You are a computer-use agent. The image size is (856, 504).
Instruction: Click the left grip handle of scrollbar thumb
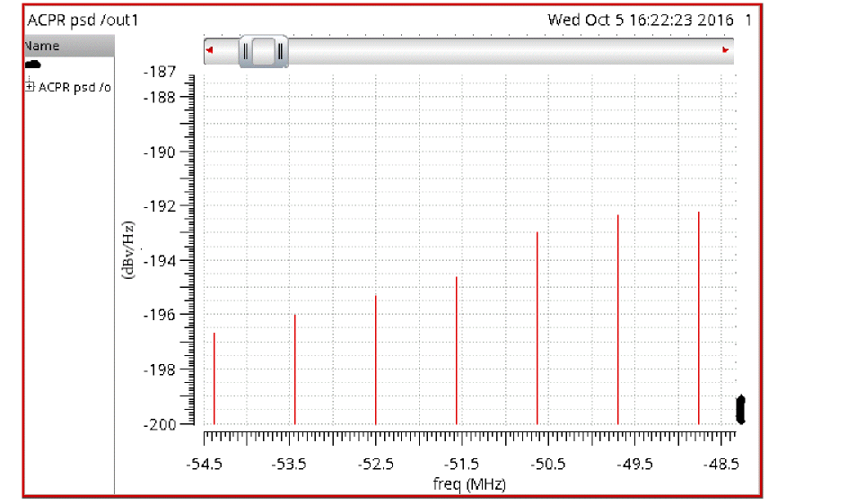246,52
